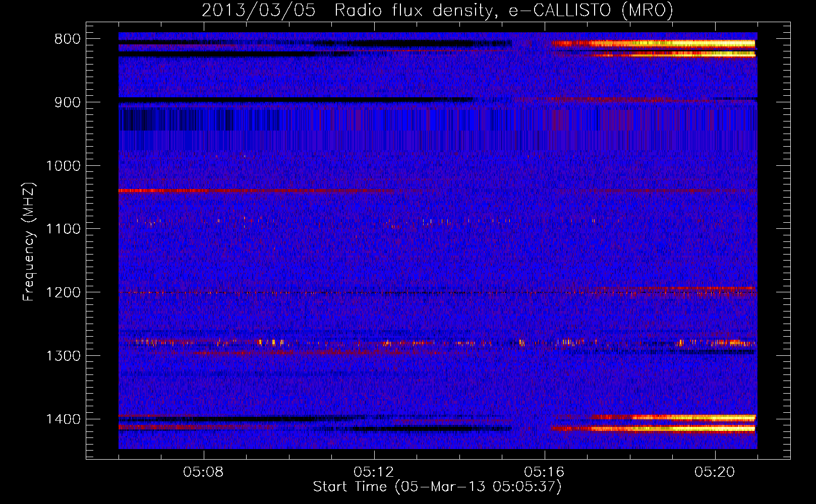
Task: Click the "Frequency (MHZ)" axis label
Action: click(x=28, y=242)
